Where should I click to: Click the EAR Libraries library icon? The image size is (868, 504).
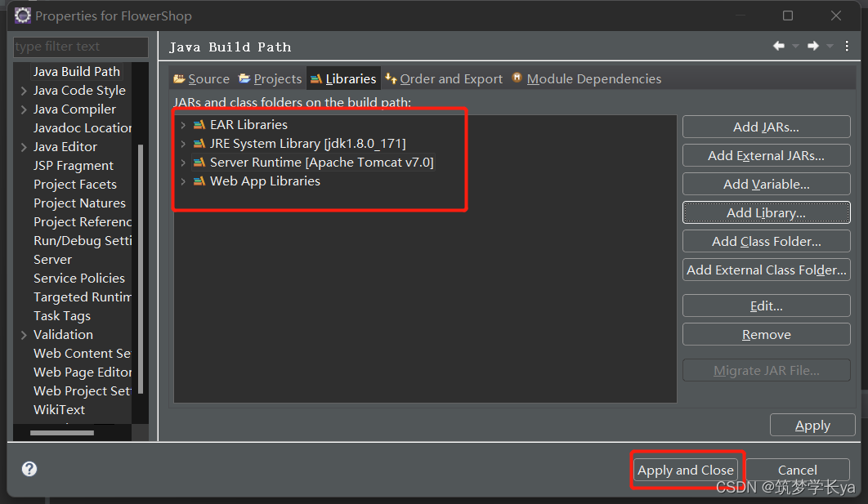199,125
